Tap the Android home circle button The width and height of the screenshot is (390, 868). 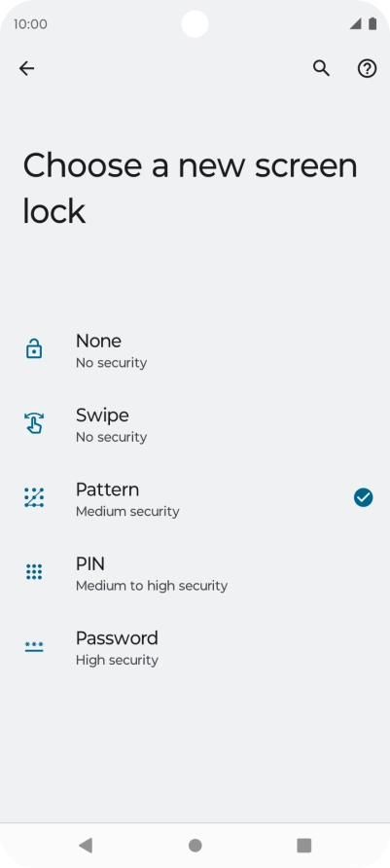(x=195, y=845)
